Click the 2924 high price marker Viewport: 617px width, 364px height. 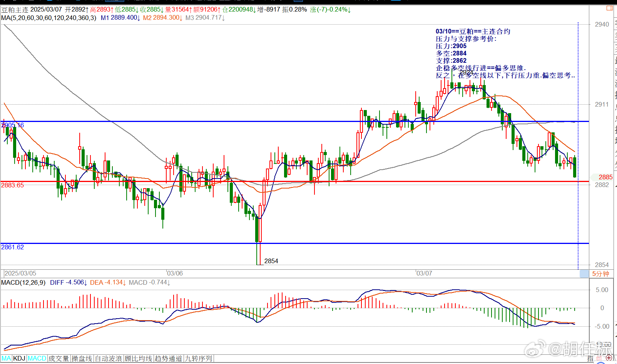(466, 72)
